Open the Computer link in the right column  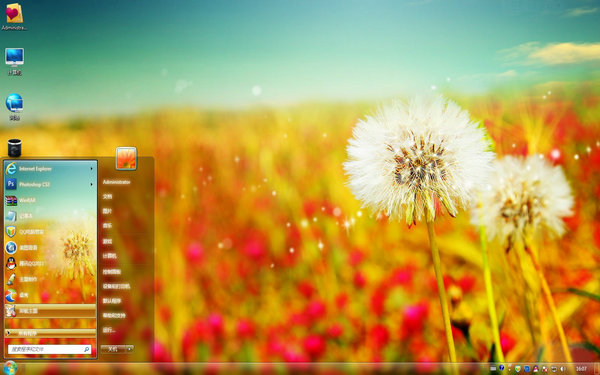pos(109,256)
